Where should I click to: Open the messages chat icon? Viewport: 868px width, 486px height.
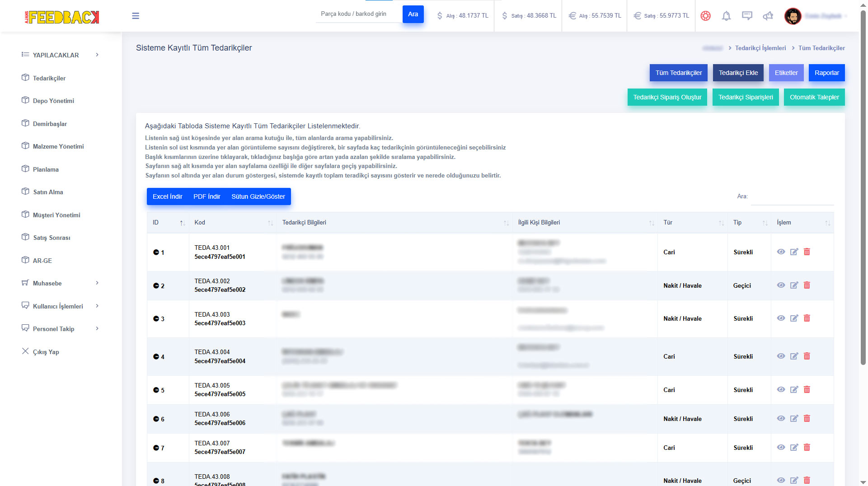coord(747,16)
